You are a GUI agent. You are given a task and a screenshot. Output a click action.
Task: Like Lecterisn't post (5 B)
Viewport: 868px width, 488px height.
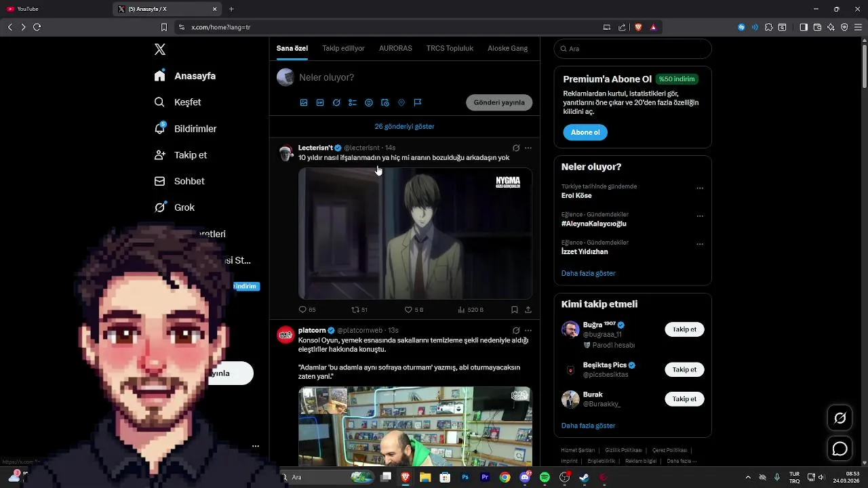click(x=414, y=310)
